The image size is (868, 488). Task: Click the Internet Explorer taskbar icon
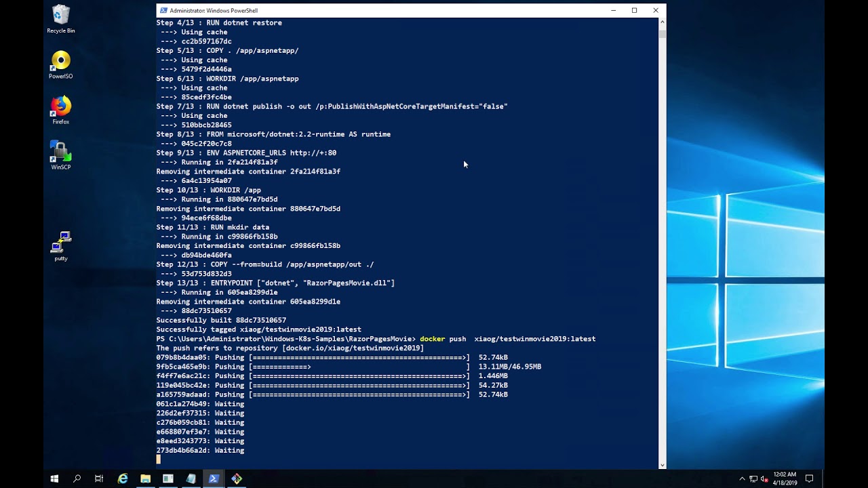click(123, 479)
